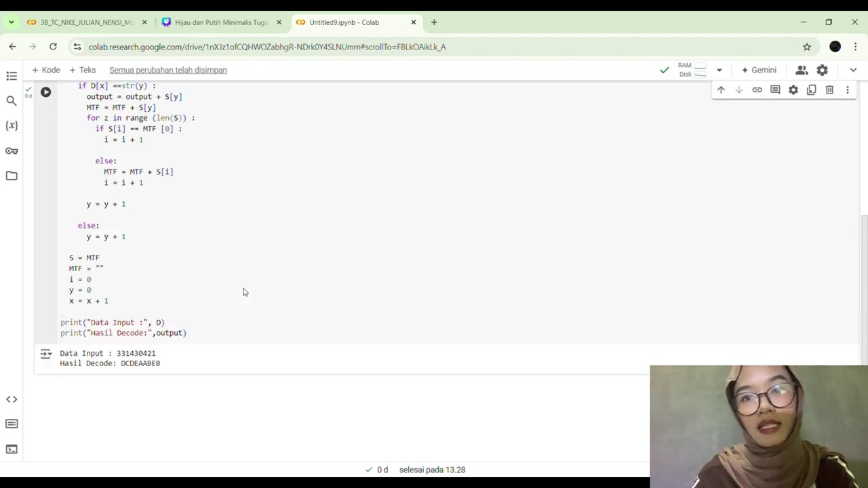Open the Gemini assistant

pos(759,70)
